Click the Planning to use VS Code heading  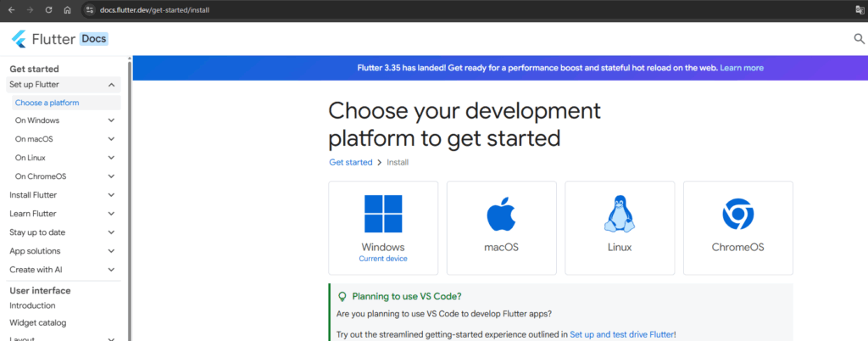[x=407, y=296]
